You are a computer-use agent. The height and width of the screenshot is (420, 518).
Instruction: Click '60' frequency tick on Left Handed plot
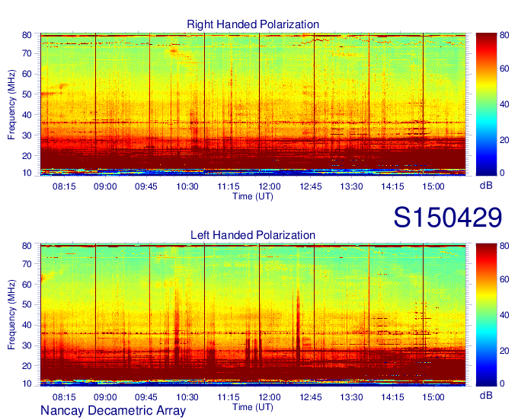(x=27, y=285)
